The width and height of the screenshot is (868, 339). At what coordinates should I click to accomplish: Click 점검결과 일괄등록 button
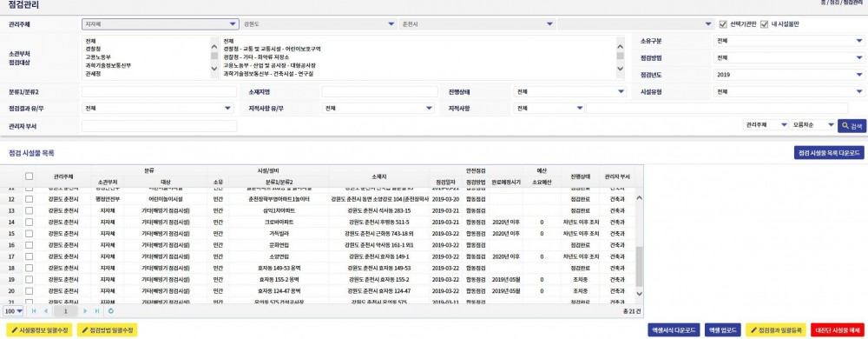pos(775,330)
